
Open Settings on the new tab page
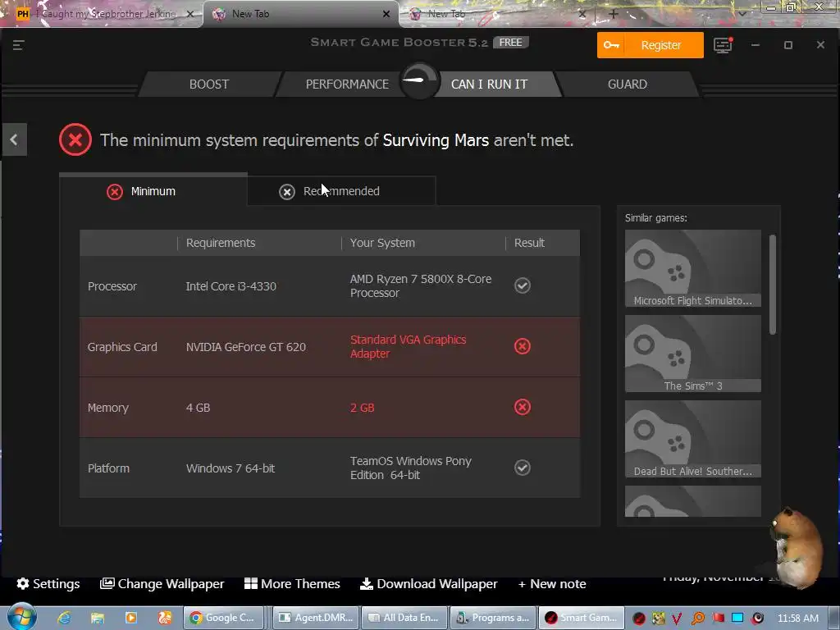[48, 584]
